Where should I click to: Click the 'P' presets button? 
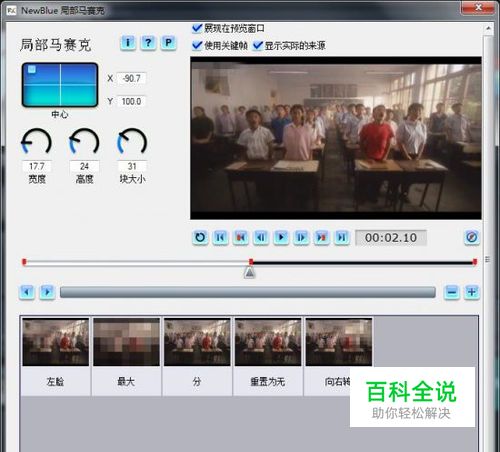168,43
